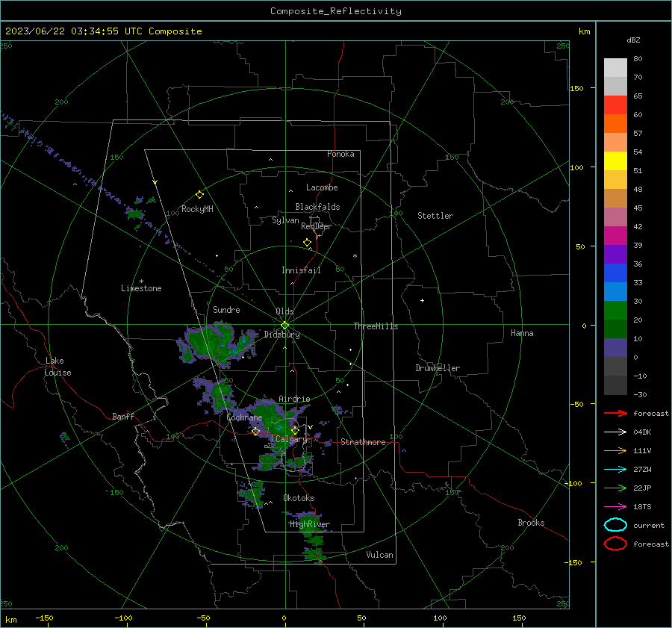
Task: Click the Okotoks town label
Action: pyautogui.click(x=299, y=498)
